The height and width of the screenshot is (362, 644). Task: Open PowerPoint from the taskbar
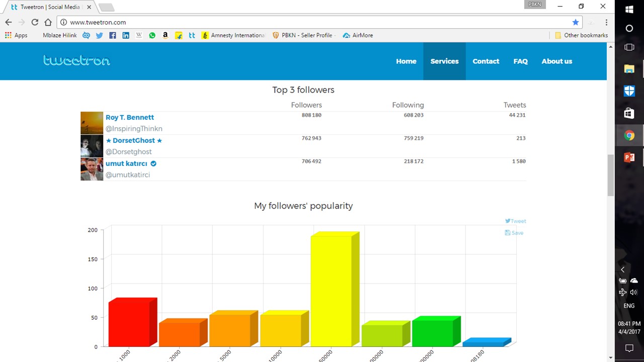(629, 157)
